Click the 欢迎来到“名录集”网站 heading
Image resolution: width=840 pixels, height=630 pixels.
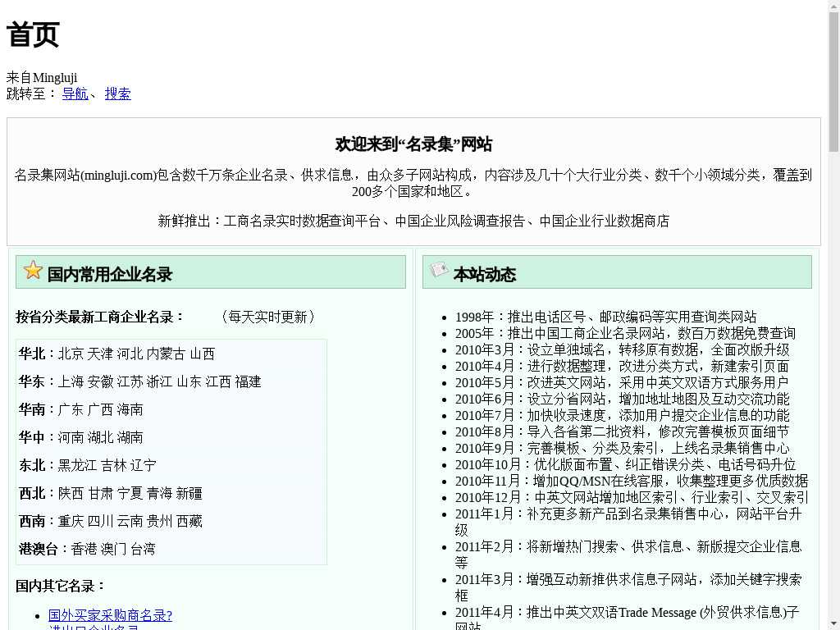tap(413, 144)
